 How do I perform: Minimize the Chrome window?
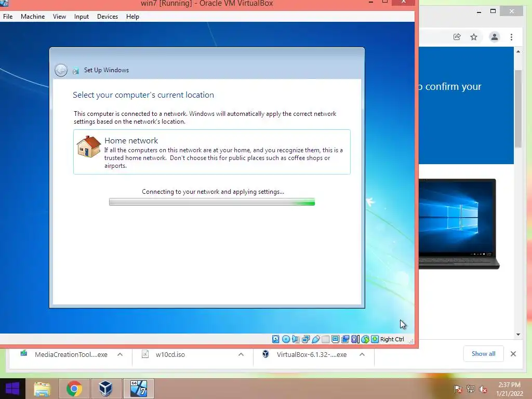(478, 11)
